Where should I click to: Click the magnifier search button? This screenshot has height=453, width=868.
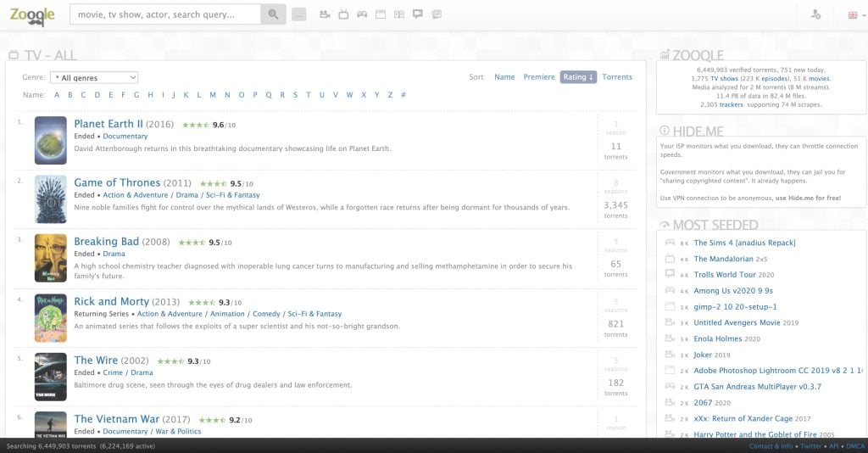tap(273, 14)
